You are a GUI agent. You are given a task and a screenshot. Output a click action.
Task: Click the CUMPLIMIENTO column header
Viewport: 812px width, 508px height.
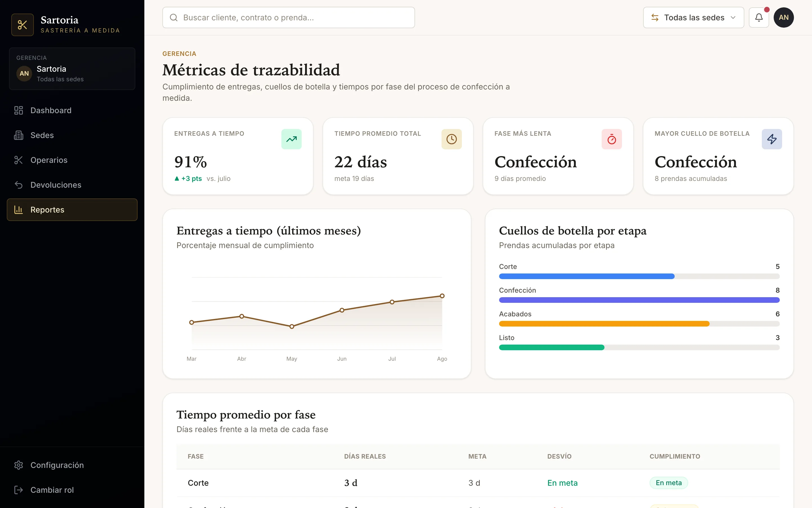[x=674, y=457]
